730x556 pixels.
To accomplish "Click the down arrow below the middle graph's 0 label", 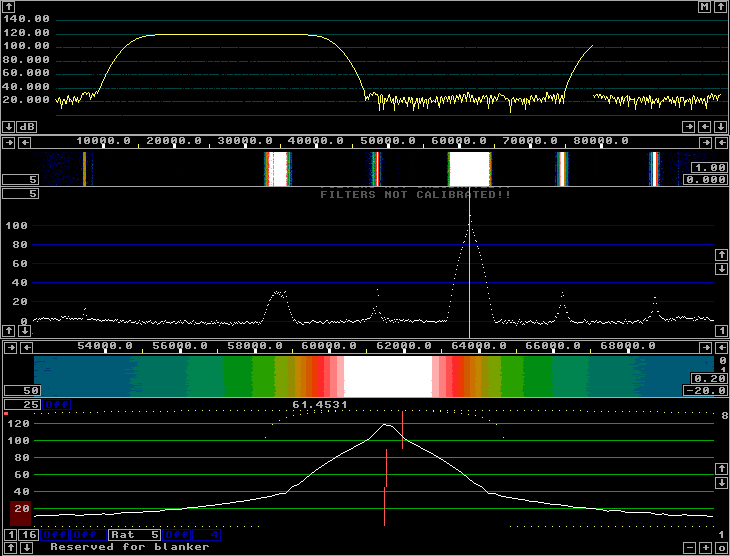I will 25,331.
